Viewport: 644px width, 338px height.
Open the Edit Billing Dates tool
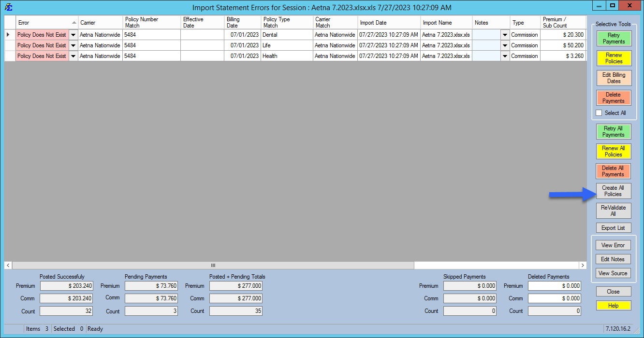614,78
